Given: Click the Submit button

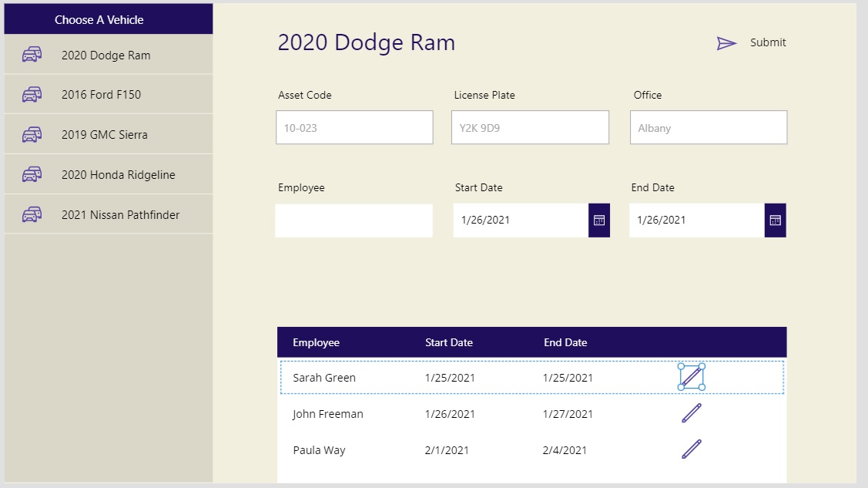Looking at the screenshot, I should tap(768, 42).
